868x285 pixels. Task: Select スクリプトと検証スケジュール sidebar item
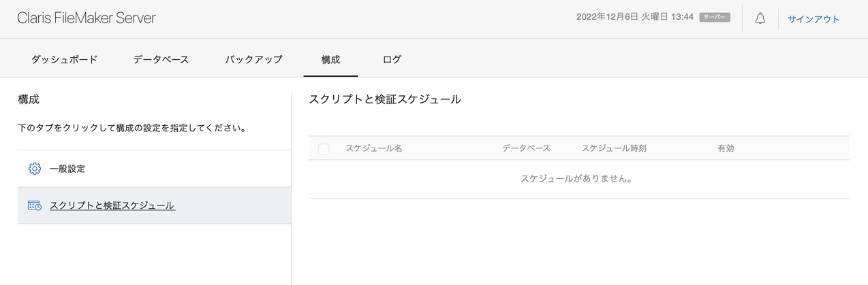[154, 205]
